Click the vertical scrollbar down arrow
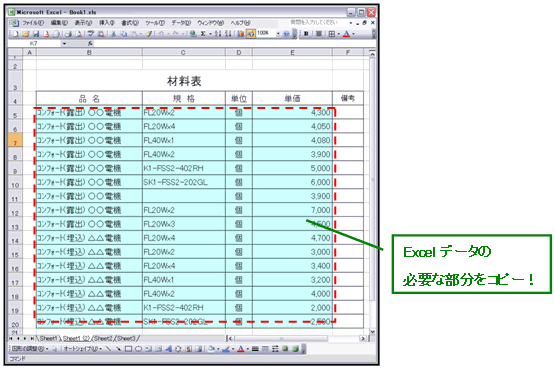The width and height of the screenshot is (554, 369). tap(372, 332)
